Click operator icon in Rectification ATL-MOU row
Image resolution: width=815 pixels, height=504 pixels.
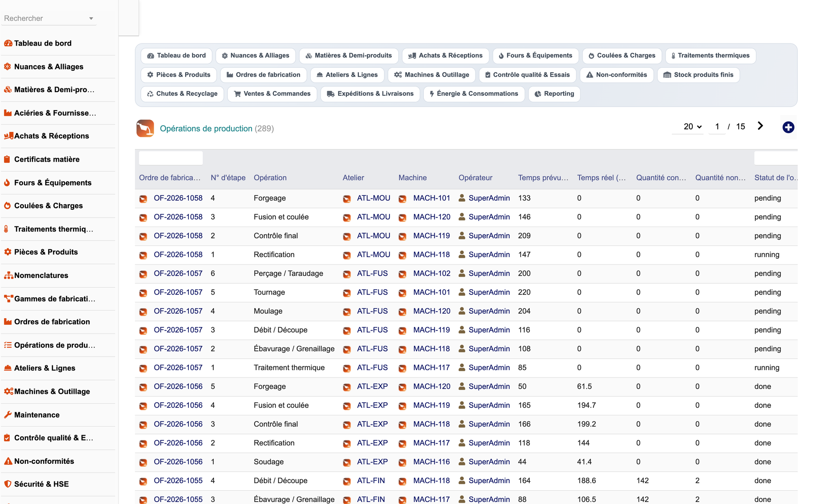tap(462, 255)
